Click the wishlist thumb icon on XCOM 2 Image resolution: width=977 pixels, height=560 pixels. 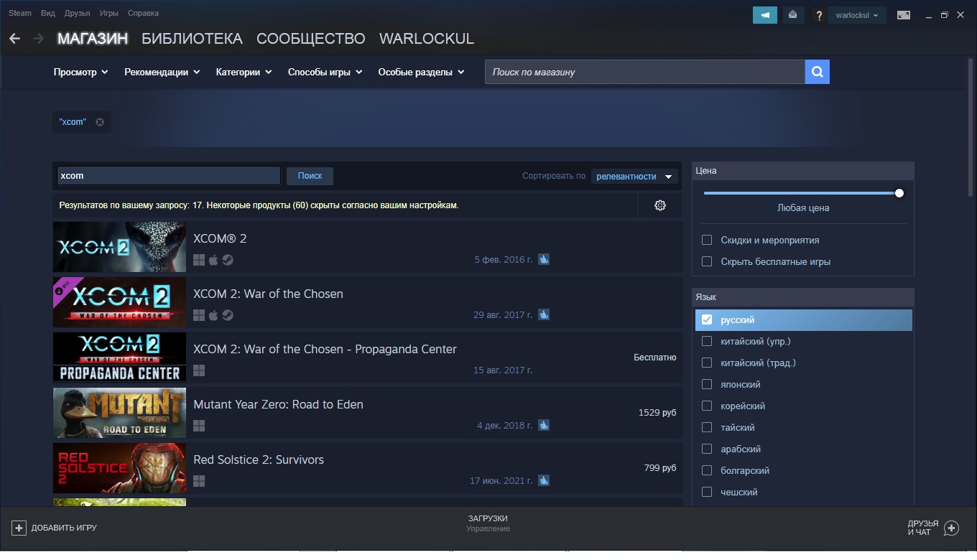544,259
